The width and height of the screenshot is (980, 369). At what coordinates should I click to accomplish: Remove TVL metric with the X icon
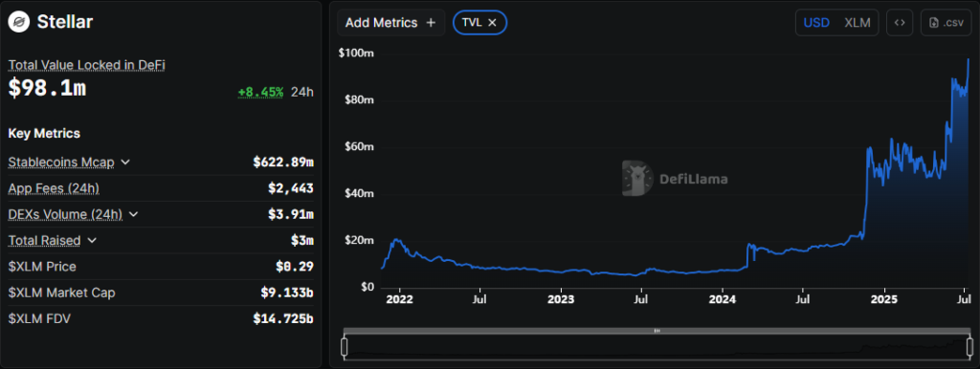click(x=492, y=23)
